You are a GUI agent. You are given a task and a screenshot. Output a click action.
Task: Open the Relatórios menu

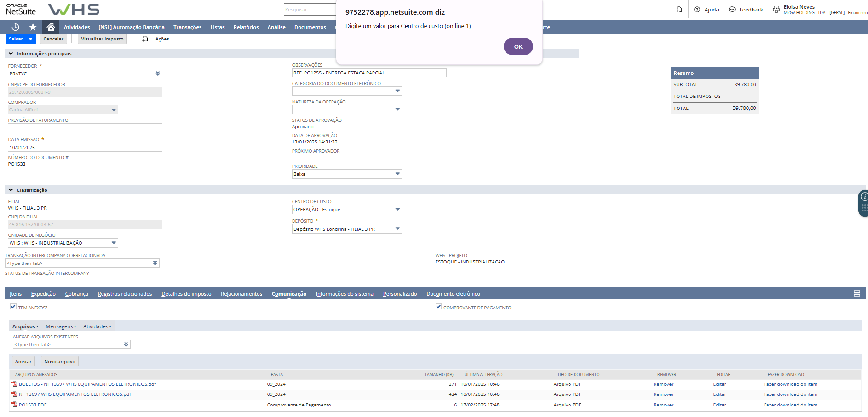246,27
